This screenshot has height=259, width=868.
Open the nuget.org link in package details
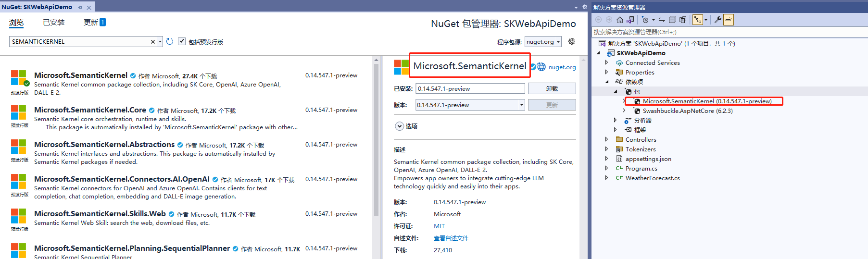pyautogui.click(x=562, y=67)
